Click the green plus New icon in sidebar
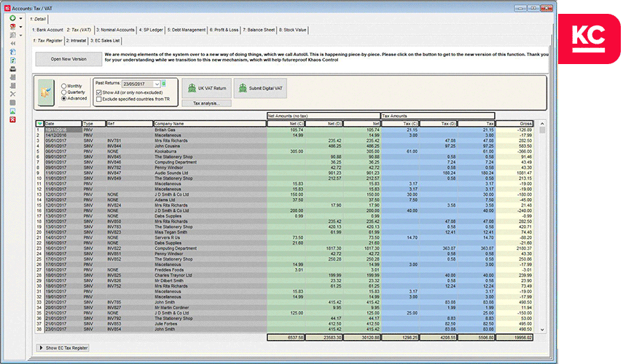The width and height of the screenshot is (623, 364). coord(12,18)
